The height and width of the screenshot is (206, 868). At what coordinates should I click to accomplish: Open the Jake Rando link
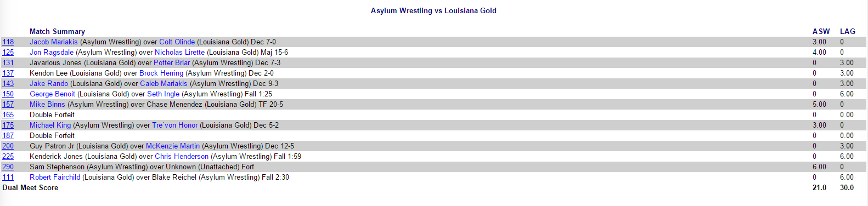[x=49, y=83]
